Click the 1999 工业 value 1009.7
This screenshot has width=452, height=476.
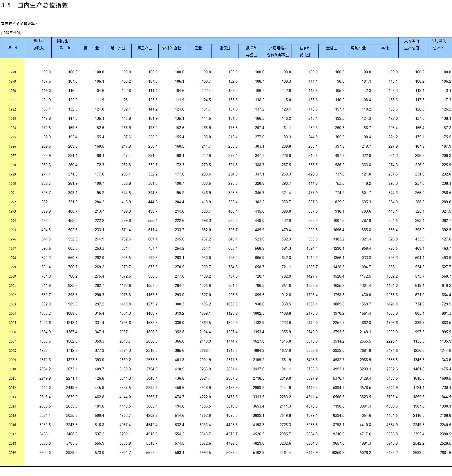(x=205, y=267)
